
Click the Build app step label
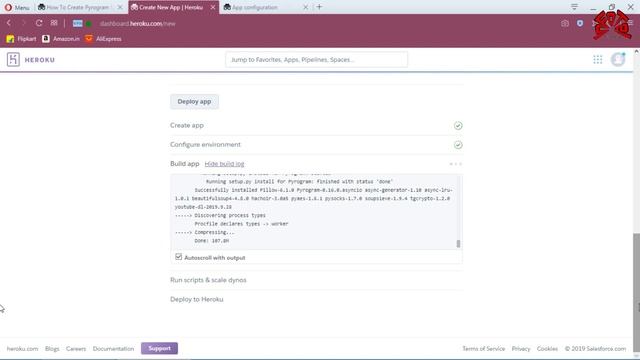tap(184, 164)
